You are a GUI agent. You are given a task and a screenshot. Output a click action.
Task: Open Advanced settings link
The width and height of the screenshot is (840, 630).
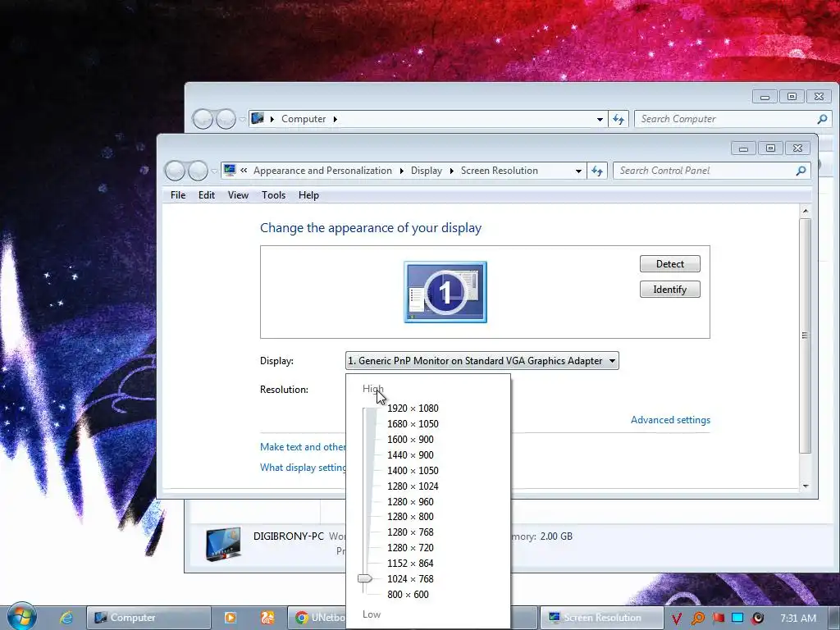coord(670,420)
